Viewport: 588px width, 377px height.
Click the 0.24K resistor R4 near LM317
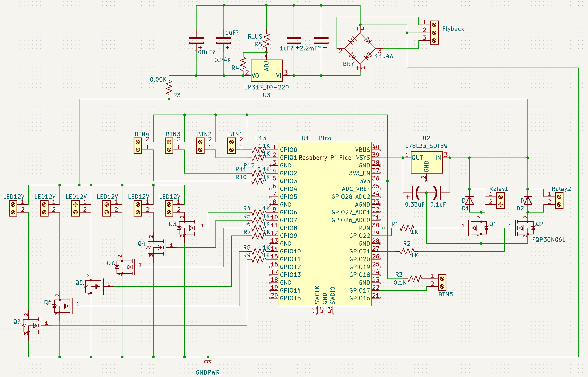(x=243, y=64)
